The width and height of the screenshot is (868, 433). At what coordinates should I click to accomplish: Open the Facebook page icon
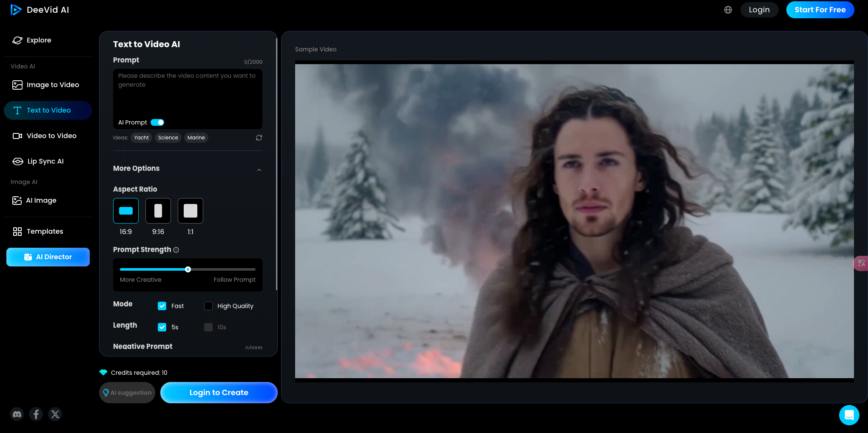click(36, 414)
